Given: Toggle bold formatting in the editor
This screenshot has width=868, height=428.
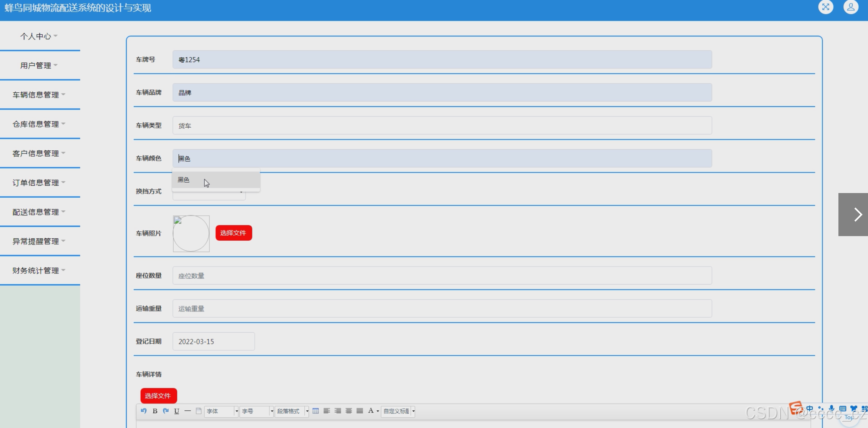Looking at the screenshot, I should 155,411.
